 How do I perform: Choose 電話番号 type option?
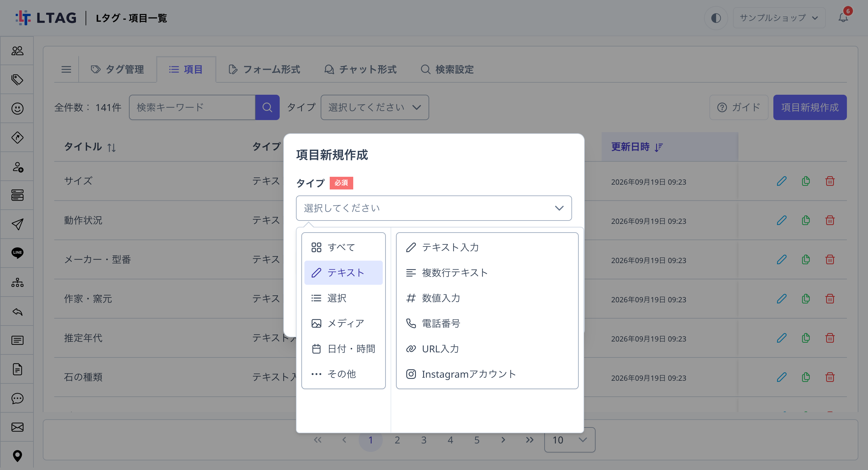[487, 323]
